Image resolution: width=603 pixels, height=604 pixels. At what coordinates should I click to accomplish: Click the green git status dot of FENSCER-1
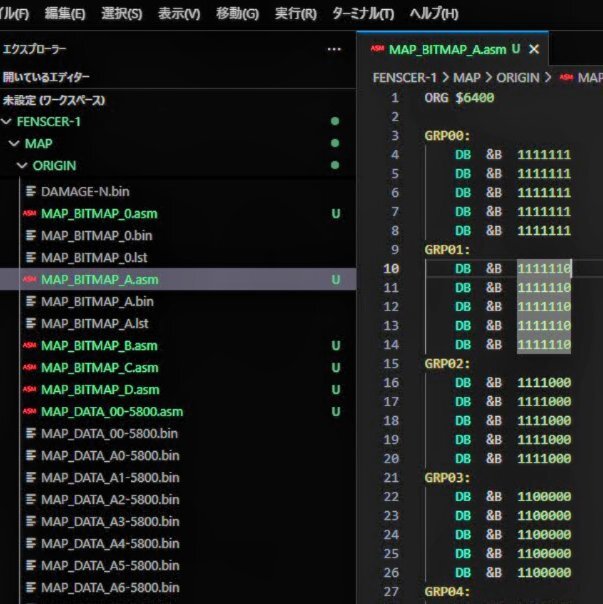coord(335,121)
